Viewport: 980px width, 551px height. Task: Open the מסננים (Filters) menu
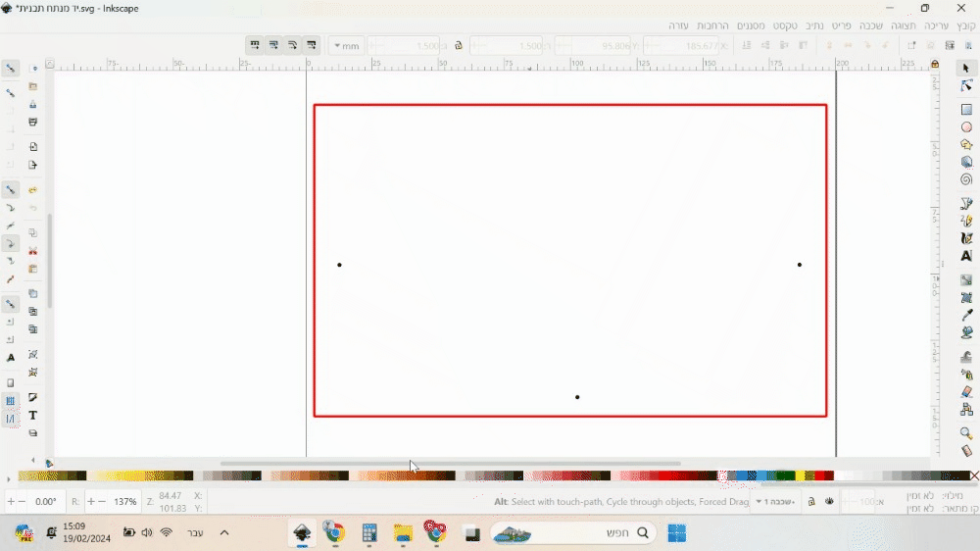pos(751,25)
